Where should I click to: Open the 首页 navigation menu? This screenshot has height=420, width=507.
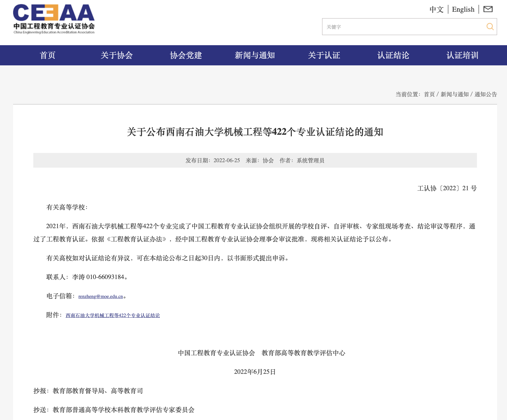coord(48,55)
